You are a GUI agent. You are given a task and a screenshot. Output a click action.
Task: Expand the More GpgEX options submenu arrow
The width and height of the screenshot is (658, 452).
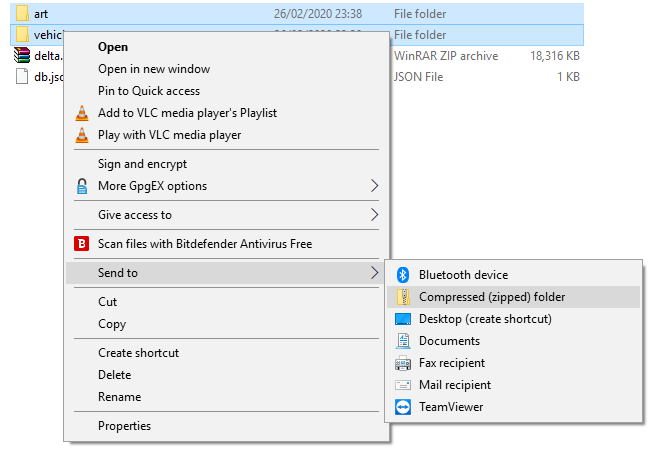[x=375, y=186]
